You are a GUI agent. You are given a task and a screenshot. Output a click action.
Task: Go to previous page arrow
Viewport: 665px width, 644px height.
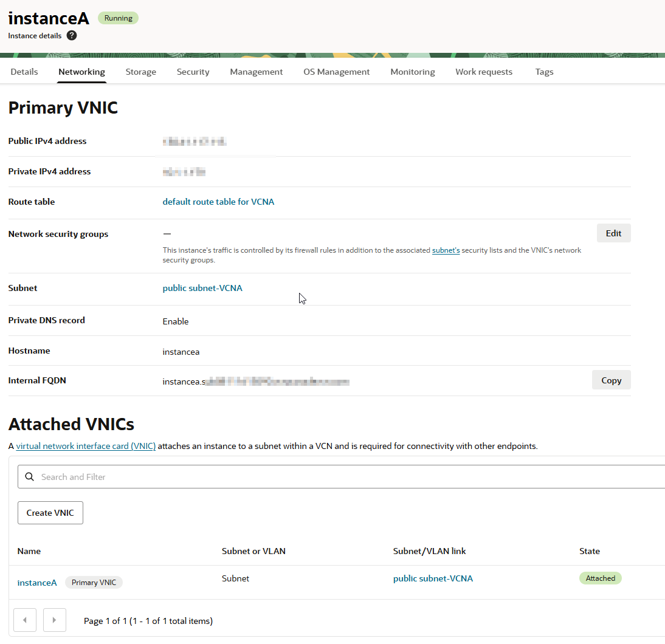point(25,620)
